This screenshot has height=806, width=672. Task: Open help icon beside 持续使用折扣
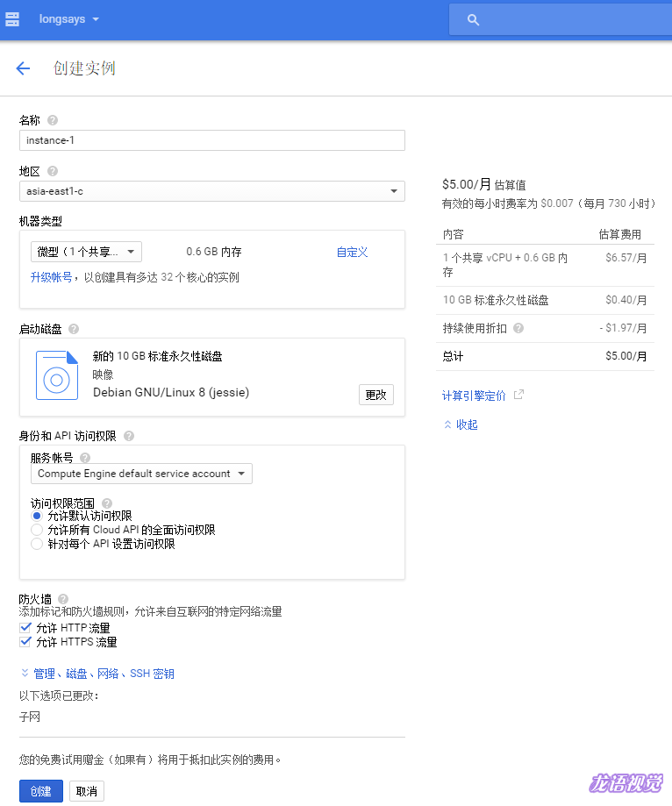pyautogui.click(x=518, y=328)
